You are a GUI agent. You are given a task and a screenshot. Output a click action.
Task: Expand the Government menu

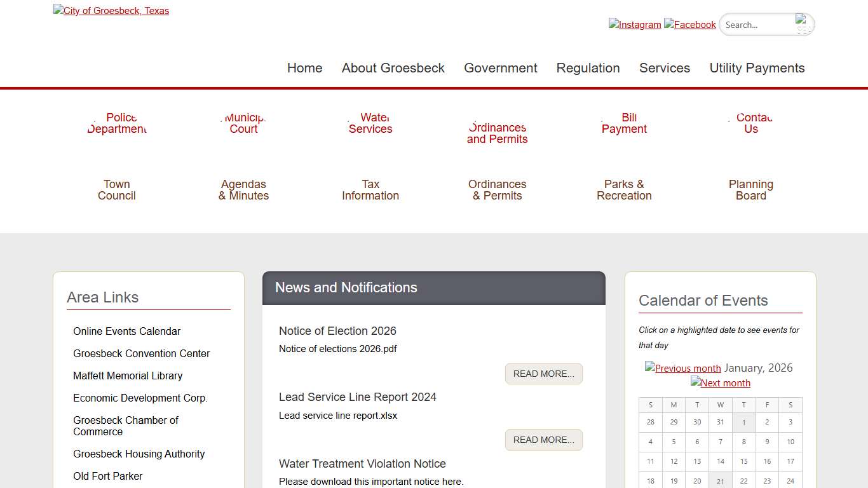click(500, 68)
